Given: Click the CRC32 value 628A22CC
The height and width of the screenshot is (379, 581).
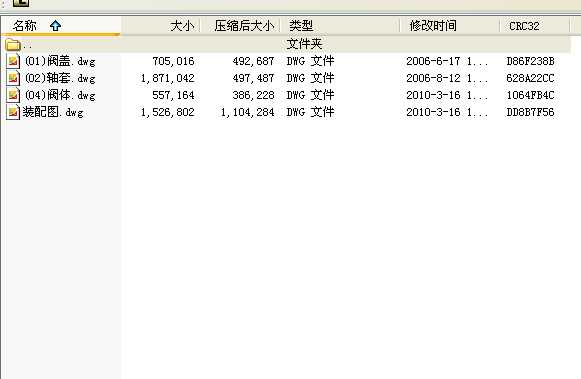Looking at the screenshot, I should pyautogui.click(x=531, y=78).
